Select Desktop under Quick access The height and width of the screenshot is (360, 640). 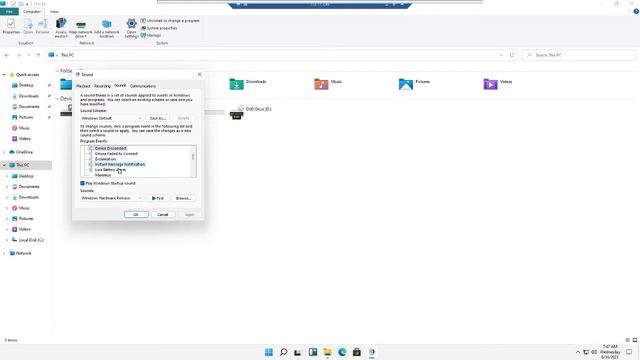pos(26,85)
